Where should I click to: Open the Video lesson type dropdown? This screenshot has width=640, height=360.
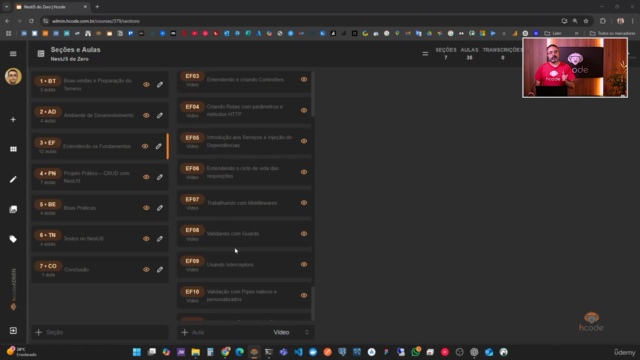point(291,332)
